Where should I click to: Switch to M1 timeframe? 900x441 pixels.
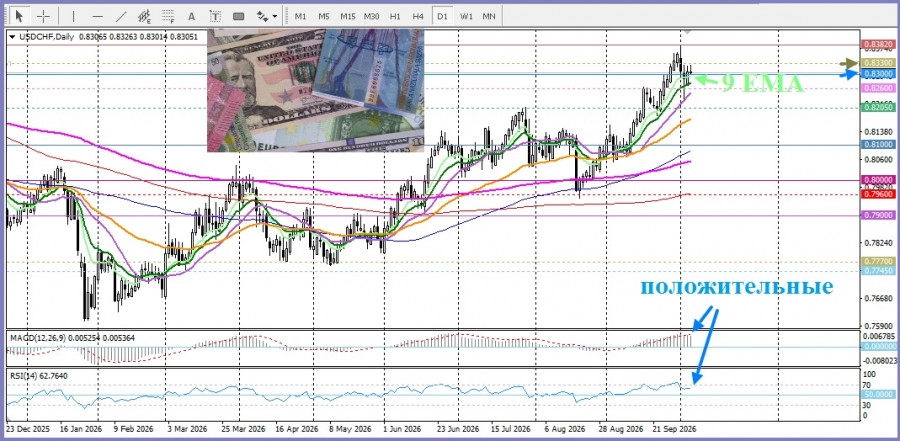coord(300,16)
